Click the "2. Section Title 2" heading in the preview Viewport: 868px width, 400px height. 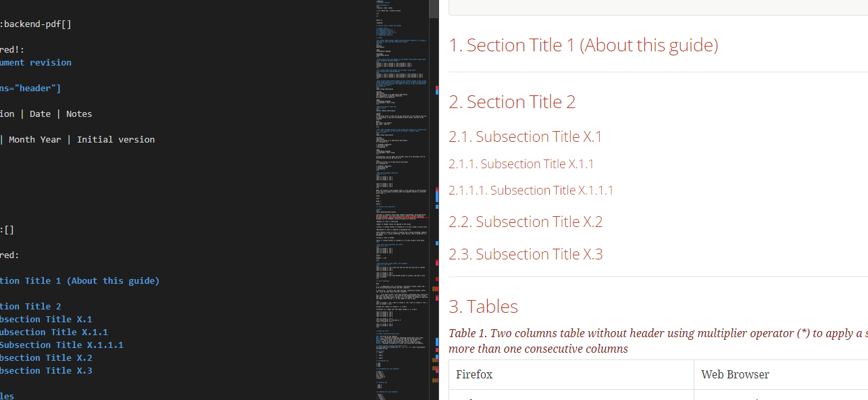click(512, 101)
